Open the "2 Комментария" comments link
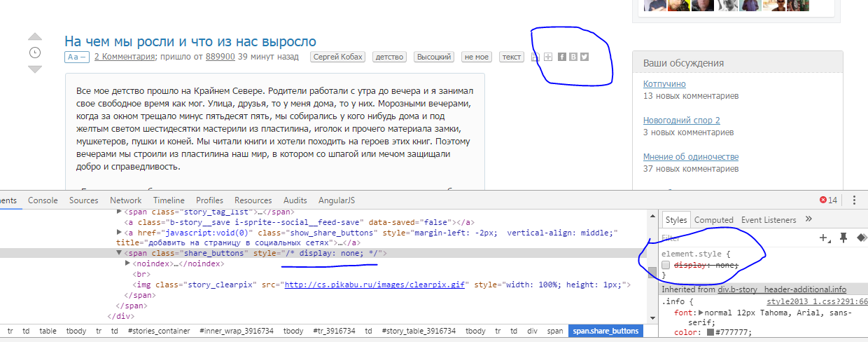This screenshot has width=868, height=342. (124, 57)
